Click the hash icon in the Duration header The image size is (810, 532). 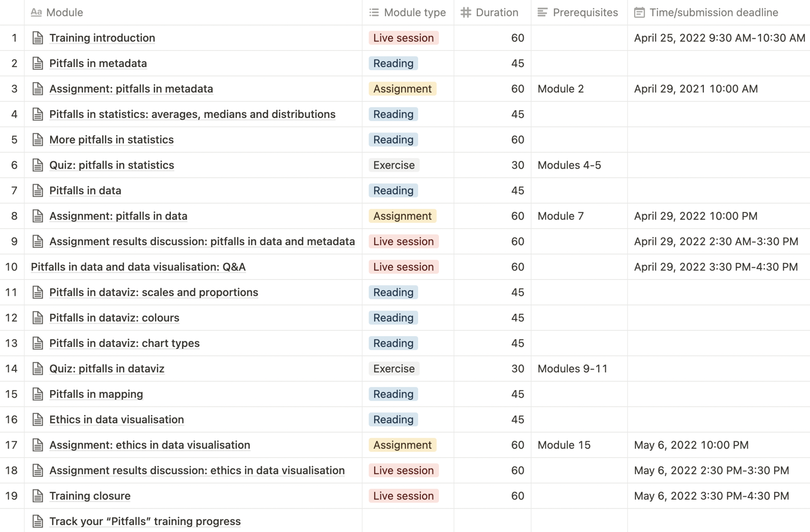[x=466, y=13]
